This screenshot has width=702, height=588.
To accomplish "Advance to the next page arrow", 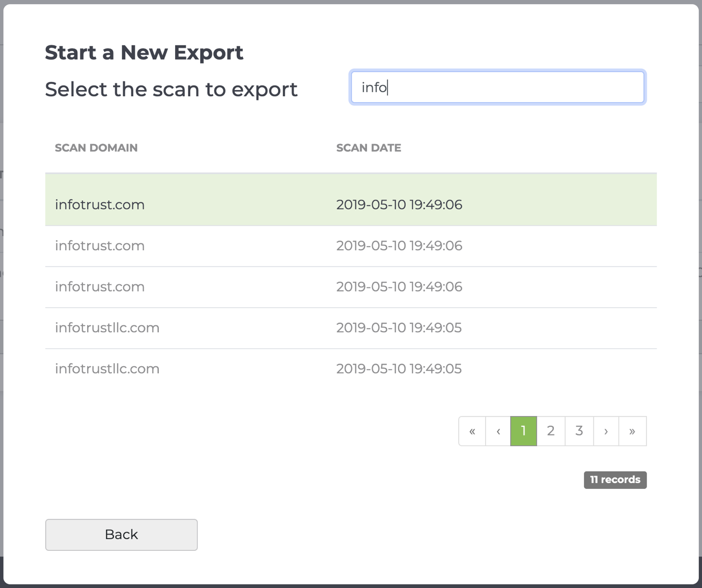I will [x=606, y=431].
